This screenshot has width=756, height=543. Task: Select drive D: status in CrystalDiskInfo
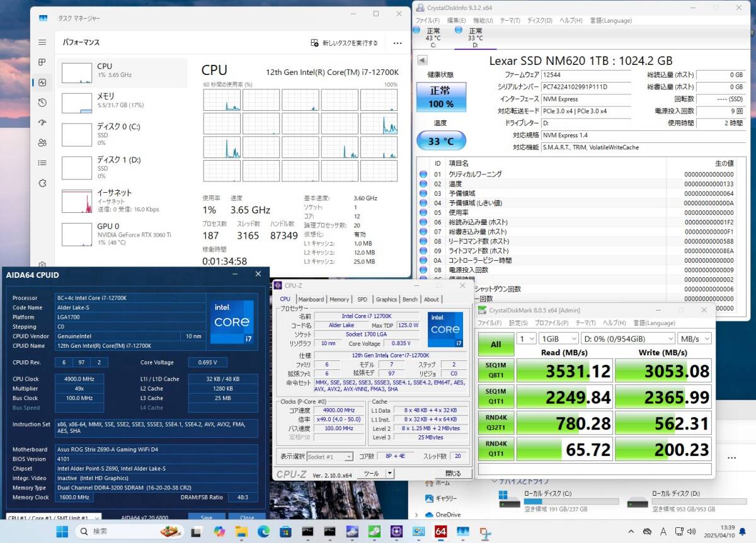(476, 37)
